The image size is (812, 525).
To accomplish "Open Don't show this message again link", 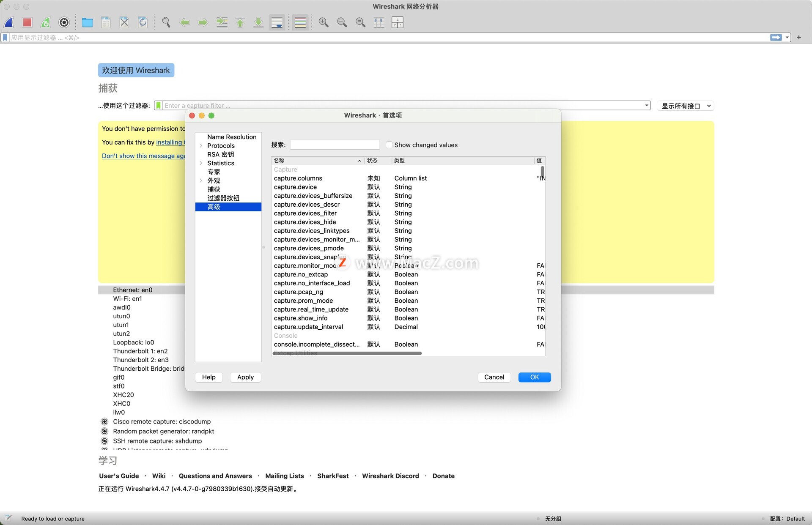I will [x=144, y=156].
